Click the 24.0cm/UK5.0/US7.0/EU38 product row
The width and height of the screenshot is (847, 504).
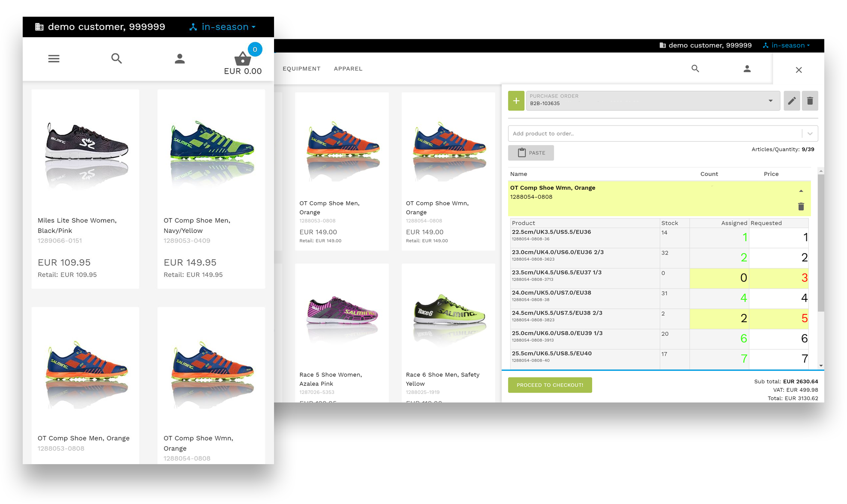(585, 298)
